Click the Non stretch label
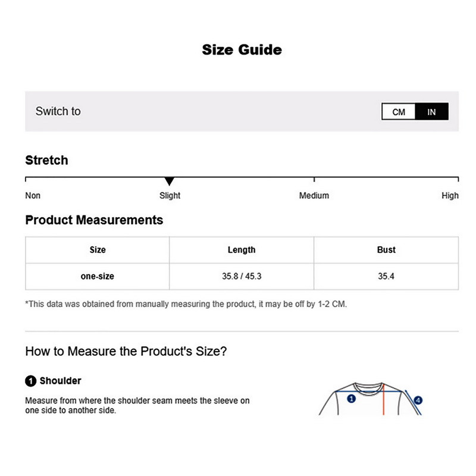 33,196
